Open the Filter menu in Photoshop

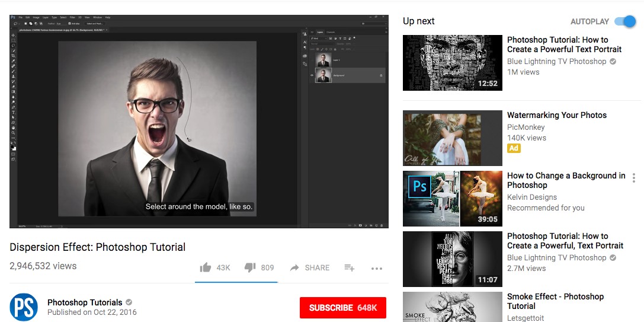click(72, 17)
